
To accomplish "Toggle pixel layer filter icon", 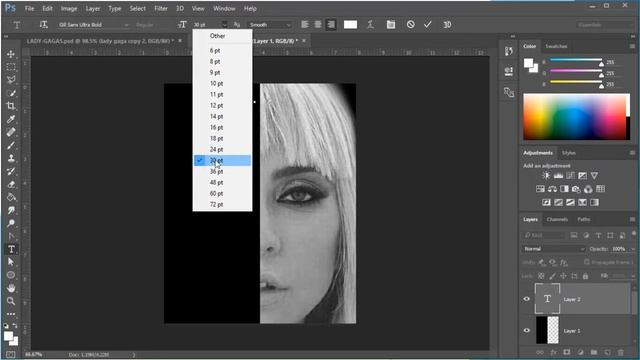I will [574, 235].
